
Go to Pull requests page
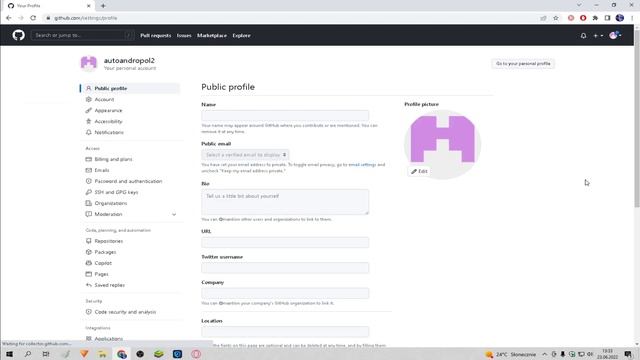[x=156, y=36]
